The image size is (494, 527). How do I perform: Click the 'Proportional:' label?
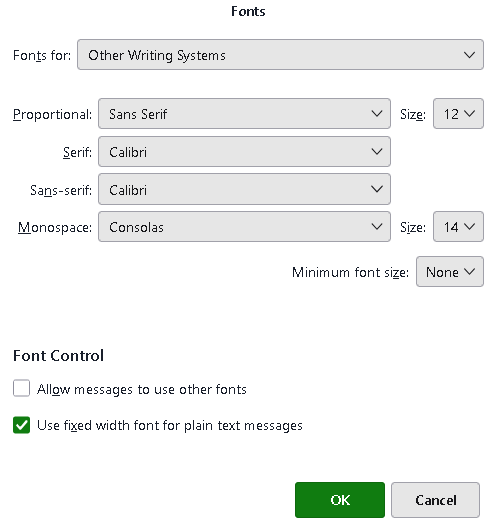pos(52,115)
